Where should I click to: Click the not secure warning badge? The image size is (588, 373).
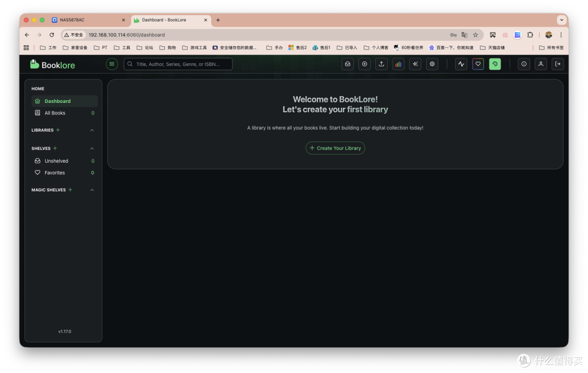tap(73, 35)
